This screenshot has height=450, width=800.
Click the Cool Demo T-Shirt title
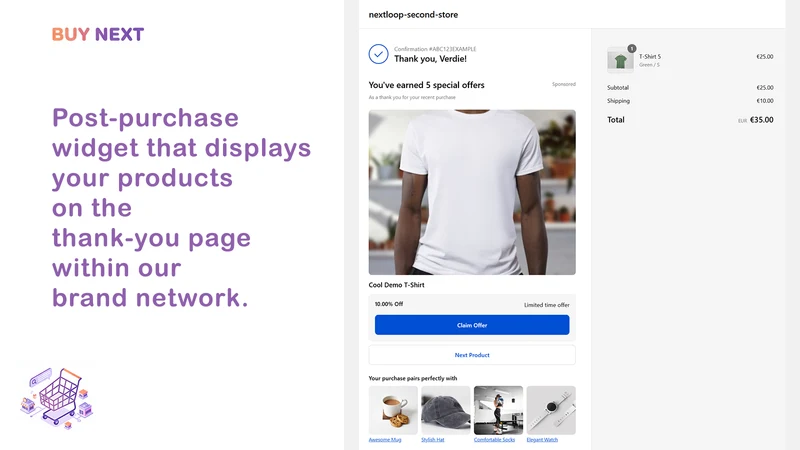[396, 285]
